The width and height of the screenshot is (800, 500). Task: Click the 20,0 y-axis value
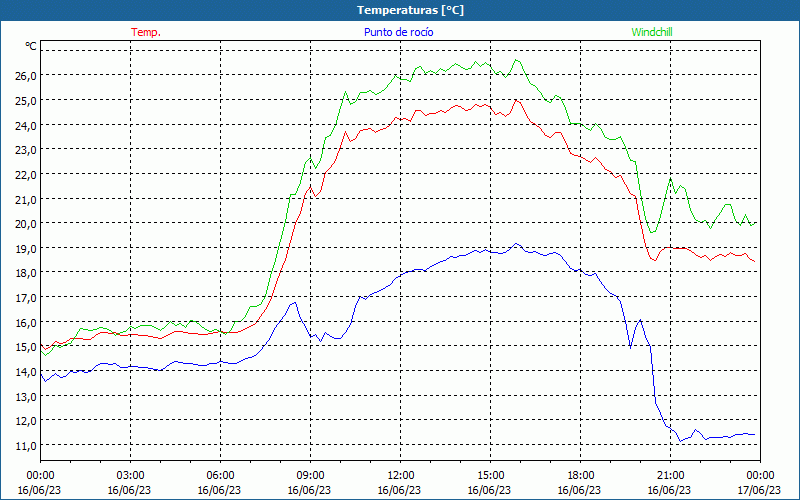pyautogui.click(x=26, y=224)
